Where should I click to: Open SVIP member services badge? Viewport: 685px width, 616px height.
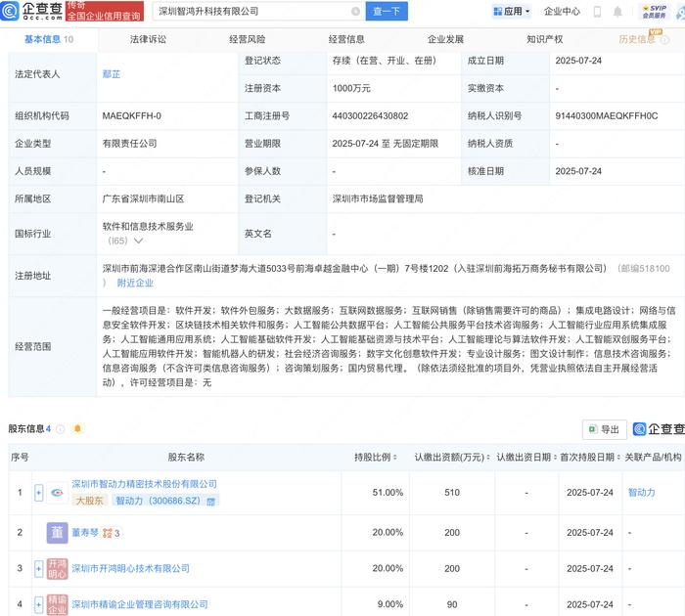(654, 12)
